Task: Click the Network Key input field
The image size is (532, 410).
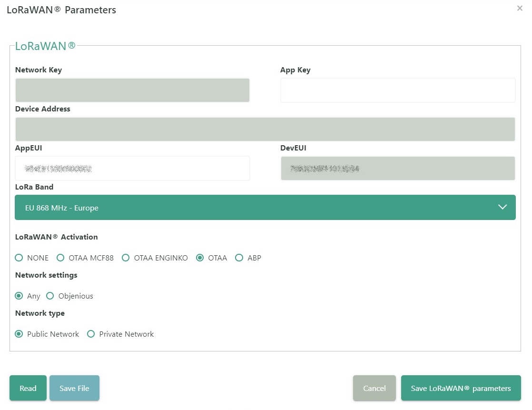Action: point(132,90)
